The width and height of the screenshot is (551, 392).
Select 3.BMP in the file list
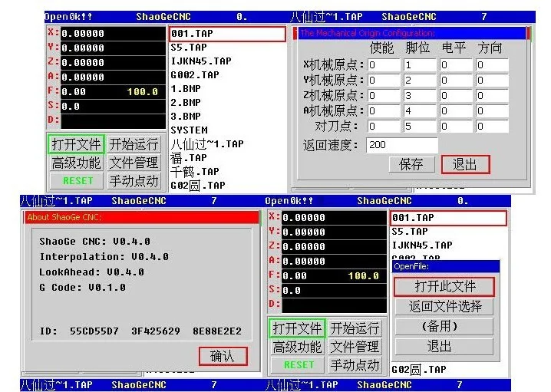click(x=186, y=117)
